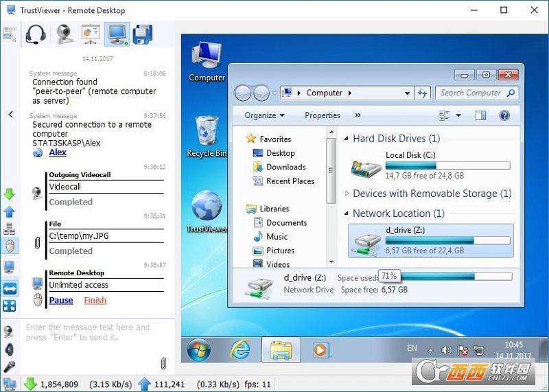The height and width of the screenshot is (392, 549).
Task: Click navigation pane scrollbar down arrow
Action: click(x=331, y=262)
